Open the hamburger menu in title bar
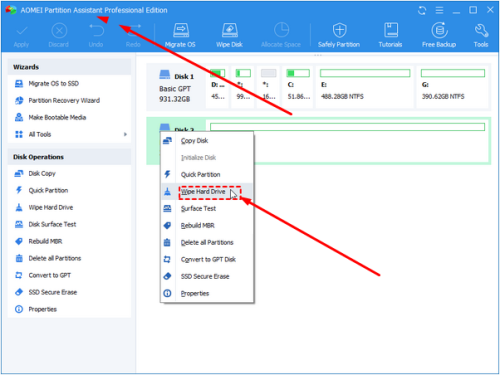This screenshot has height=375, width=500. pos(439,10)
